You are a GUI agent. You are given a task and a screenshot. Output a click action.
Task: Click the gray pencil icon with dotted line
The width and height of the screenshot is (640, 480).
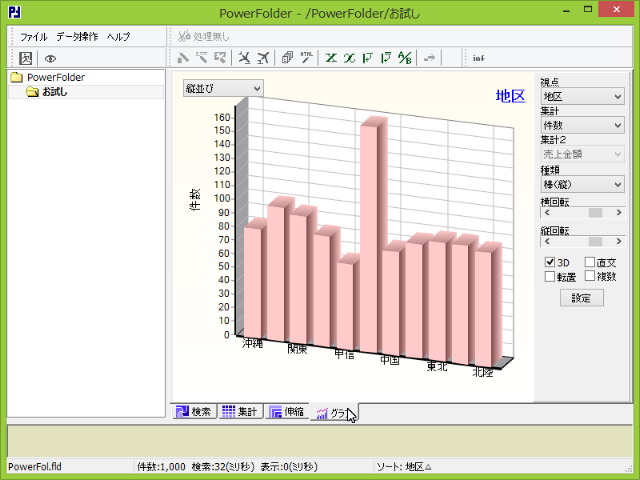[202, 58]
